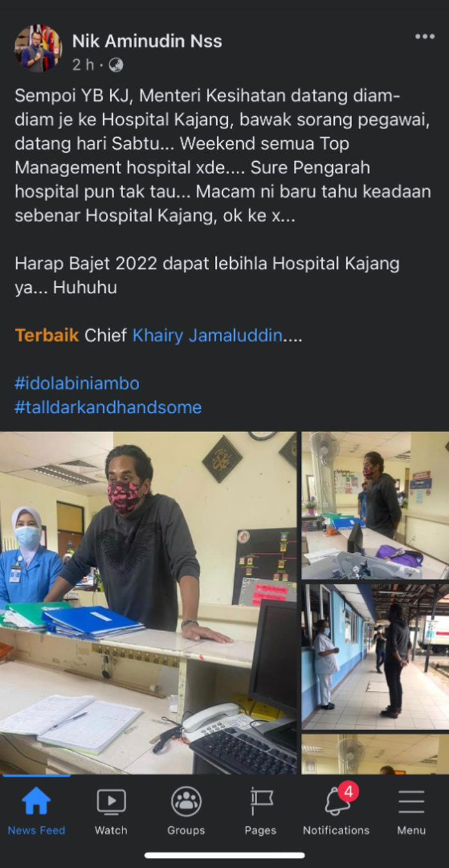Open partially visible bottom-right photo

click(x=375, y=754)
